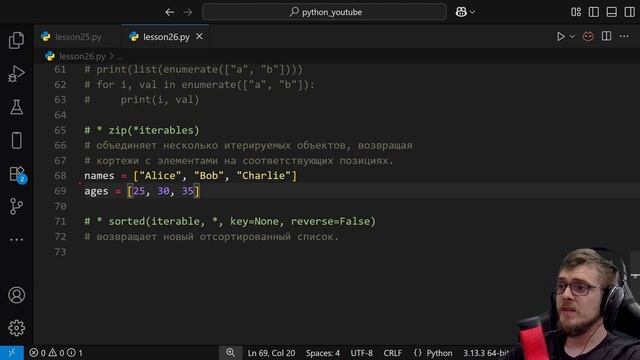Open the remote window indicator
The image size is (640, 360).
12,353
